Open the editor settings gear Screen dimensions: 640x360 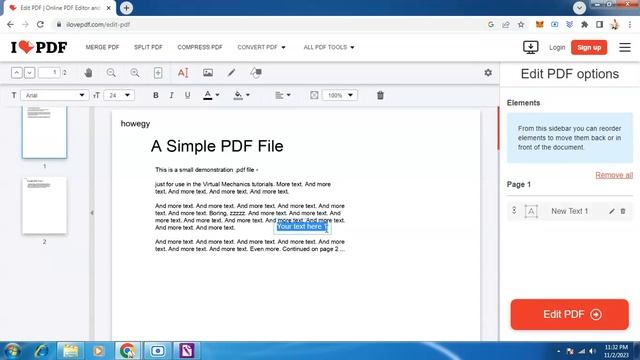click(488, 73)
